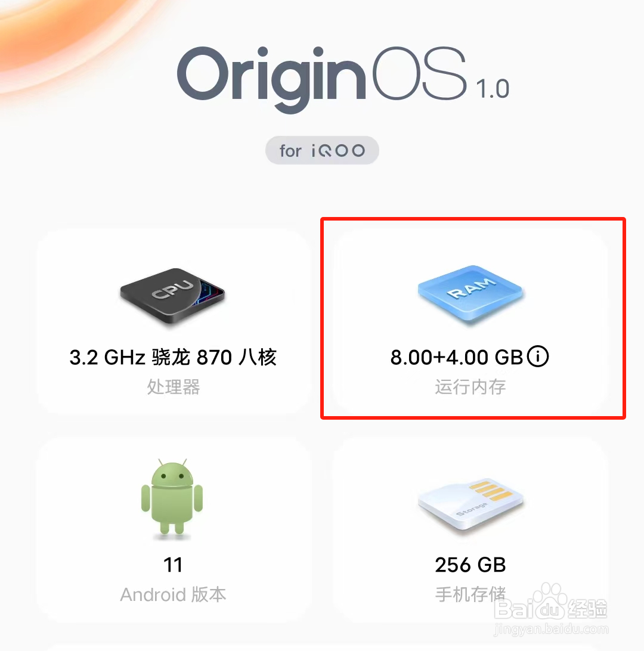This screenshot has width=644, height=651.
Task: Tap the Android 版本 label
Action: click(173, 594)
